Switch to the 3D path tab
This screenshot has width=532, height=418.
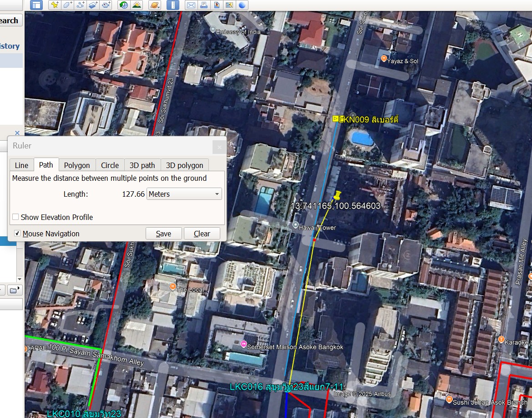142,165
